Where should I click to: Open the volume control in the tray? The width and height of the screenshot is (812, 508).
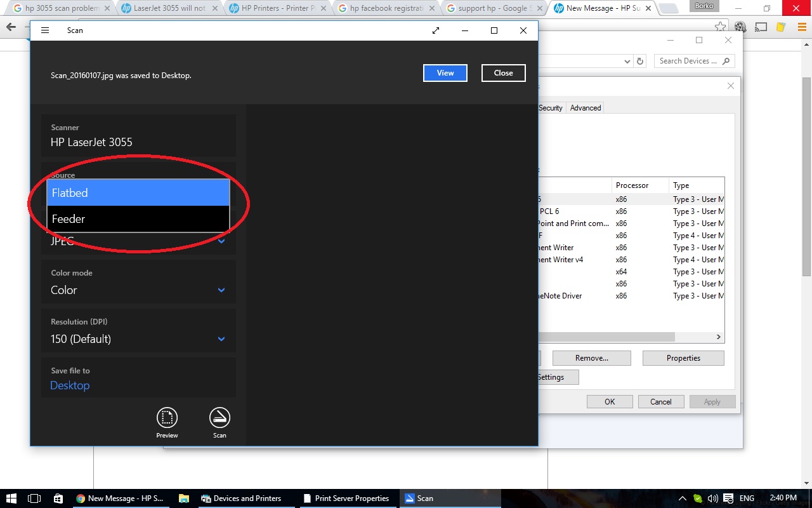713,498
